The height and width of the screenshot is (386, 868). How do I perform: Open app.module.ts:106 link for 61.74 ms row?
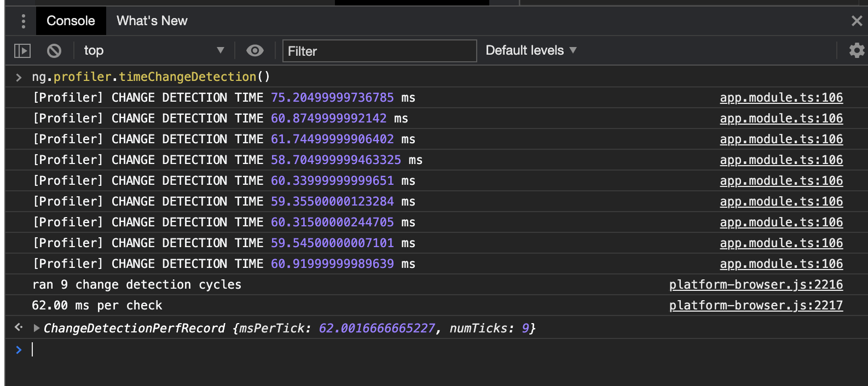[x=781, y=139]
